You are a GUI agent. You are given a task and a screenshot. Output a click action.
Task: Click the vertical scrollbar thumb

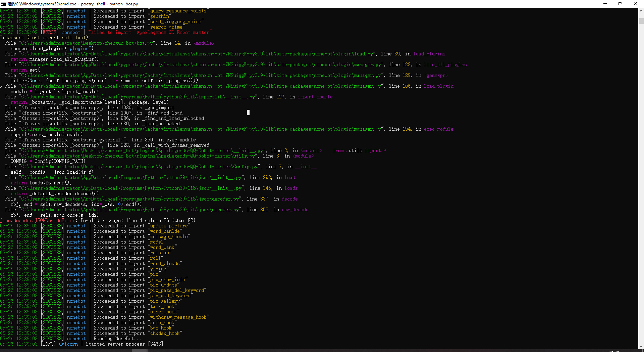641,21
